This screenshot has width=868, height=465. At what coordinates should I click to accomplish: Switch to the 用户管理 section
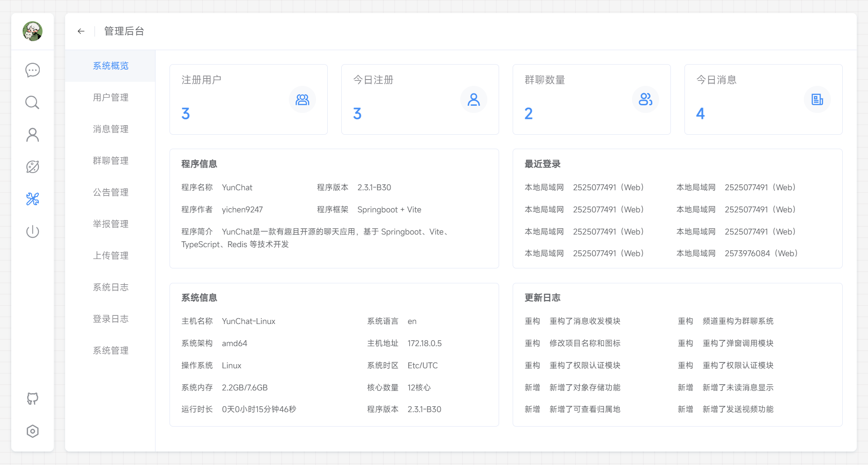110,97
